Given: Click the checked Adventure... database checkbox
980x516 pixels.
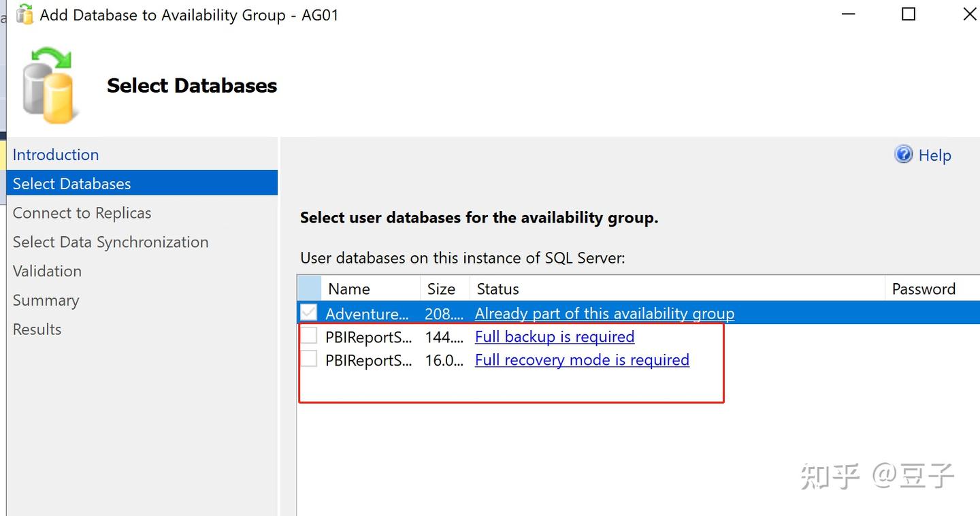Looking at the screenshot, I should point(309,312).
